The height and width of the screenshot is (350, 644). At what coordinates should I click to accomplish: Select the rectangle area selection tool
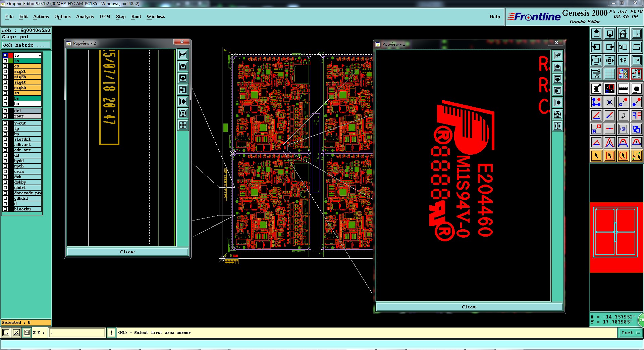click(610, 156)
